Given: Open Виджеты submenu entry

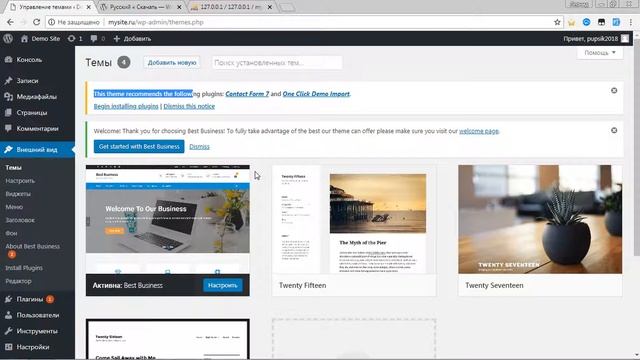Looking at the screenshot, I should 18,194.
